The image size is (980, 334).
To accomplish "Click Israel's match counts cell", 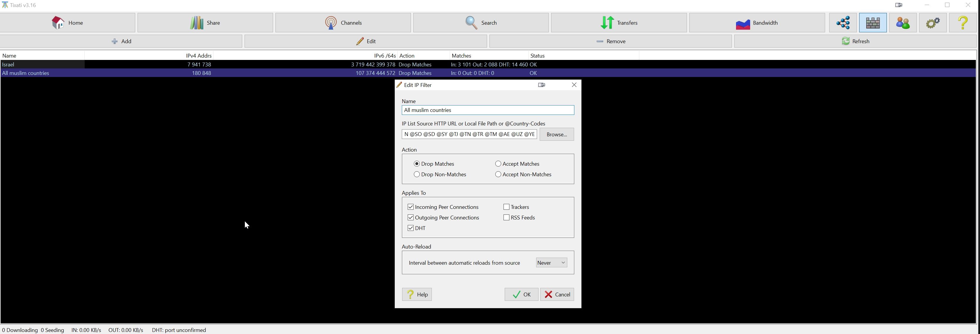I will (x=489, y=65).
